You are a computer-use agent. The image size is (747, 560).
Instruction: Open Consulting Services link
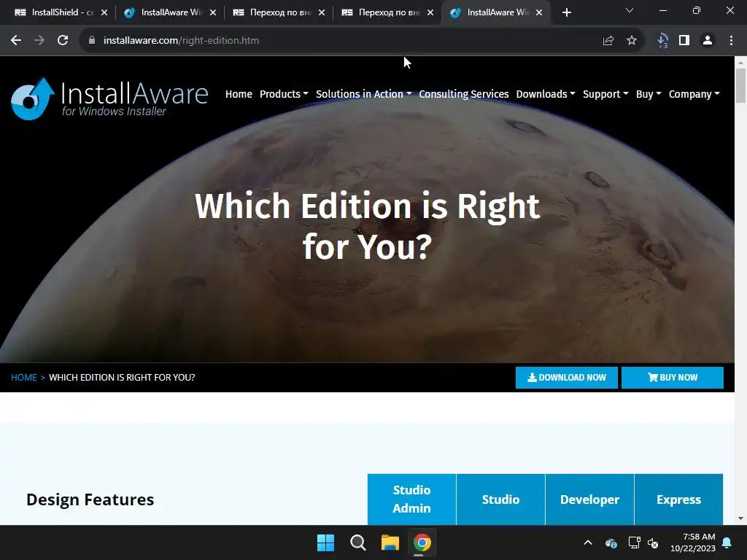pos(463,94)
